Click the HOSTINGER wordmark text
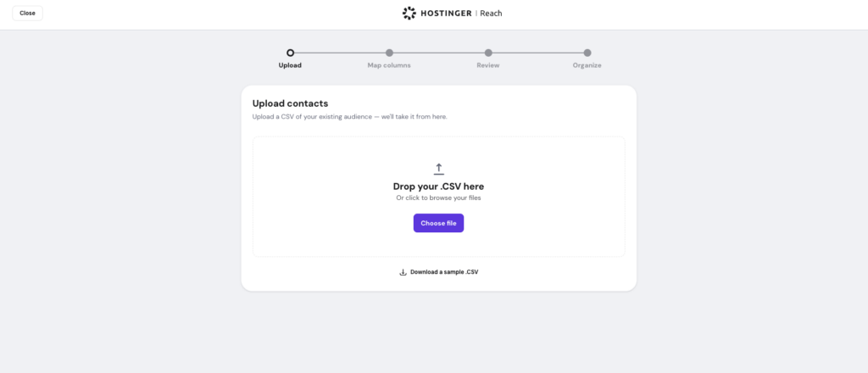 point(446,14)
